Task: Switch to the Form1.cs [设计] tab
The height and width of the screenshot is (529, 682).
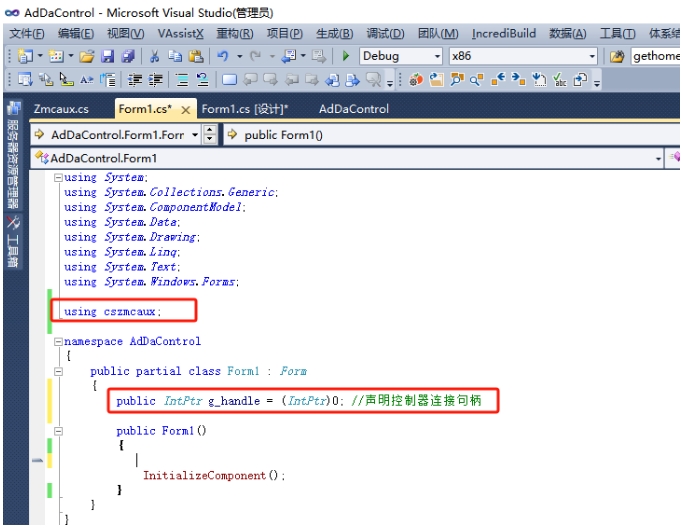Action: pyautogui.click(x=245, y=109)
